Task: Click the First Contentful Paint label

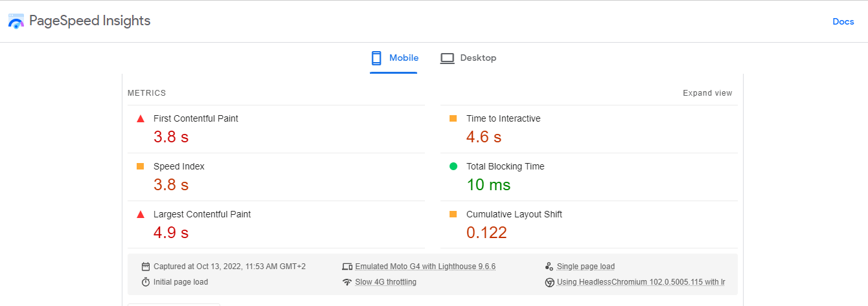Action: pyautogui.click(x=196, y=118)
